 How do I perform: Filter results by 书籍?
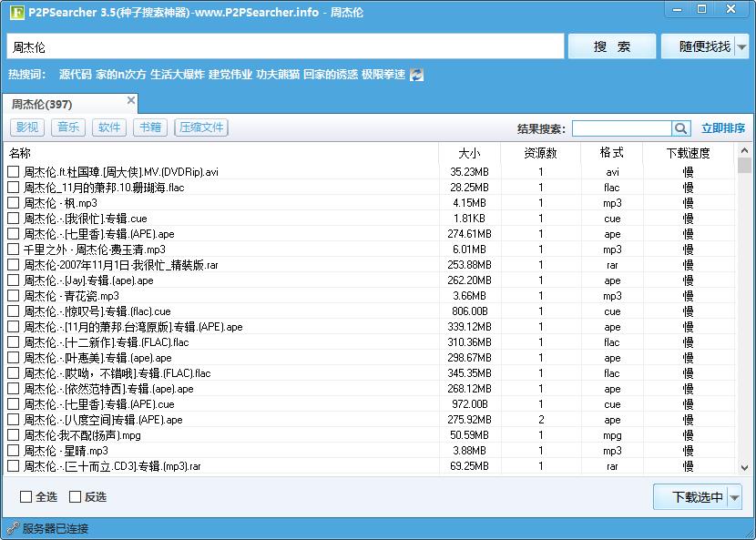pyautogui.click(x=150, y=127)
